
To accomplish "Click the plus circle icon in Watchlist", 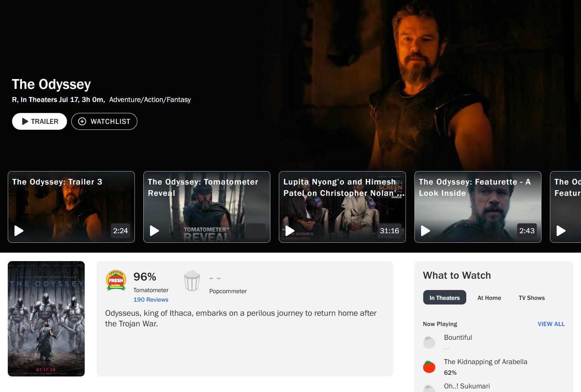I will point(82,121).
